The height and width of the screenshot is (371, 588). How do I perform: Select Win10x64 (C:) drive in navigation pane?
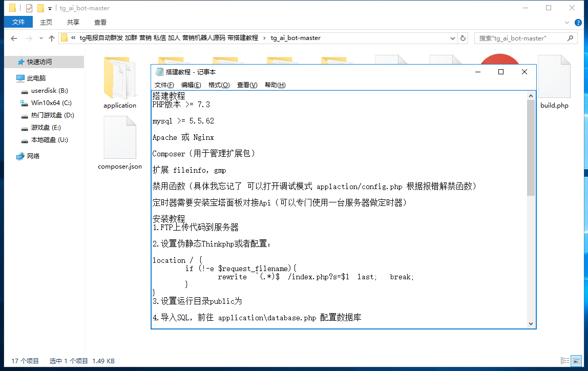pyautogui.click(x=51, y=103)
